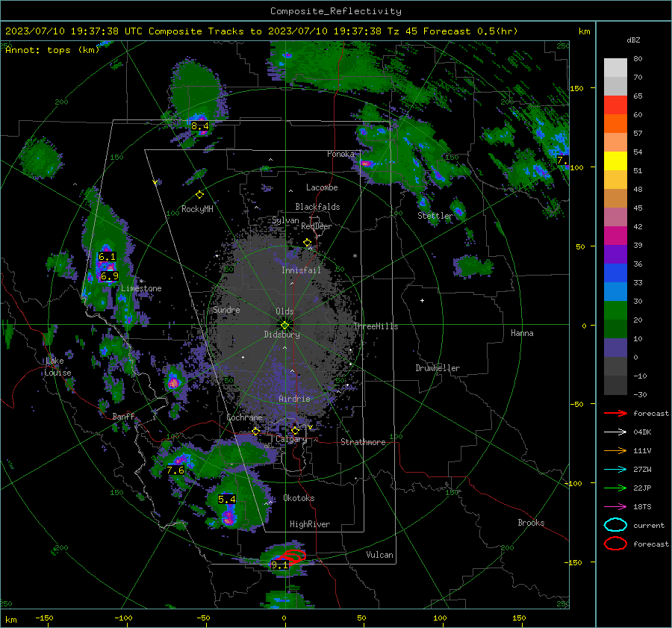Select the cyan 27ZW arrow legend icon
The image size is (672, 628).
pyautogui.click(x=615, y=470)
